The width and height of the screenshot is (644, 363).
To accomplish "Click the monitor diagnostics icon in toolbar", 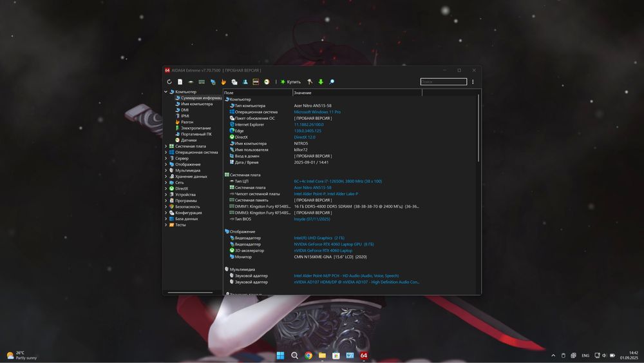I will click(213, 82).
